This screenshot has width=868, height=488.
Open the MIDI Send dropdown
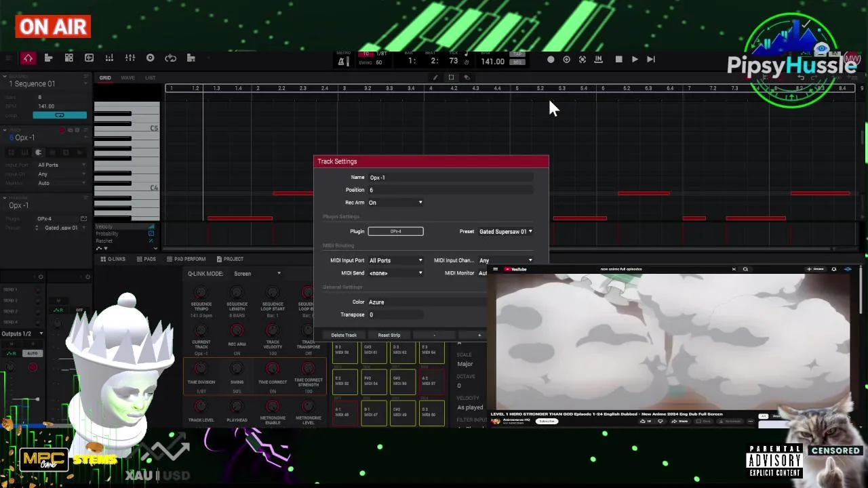click(x=395, y=273)
